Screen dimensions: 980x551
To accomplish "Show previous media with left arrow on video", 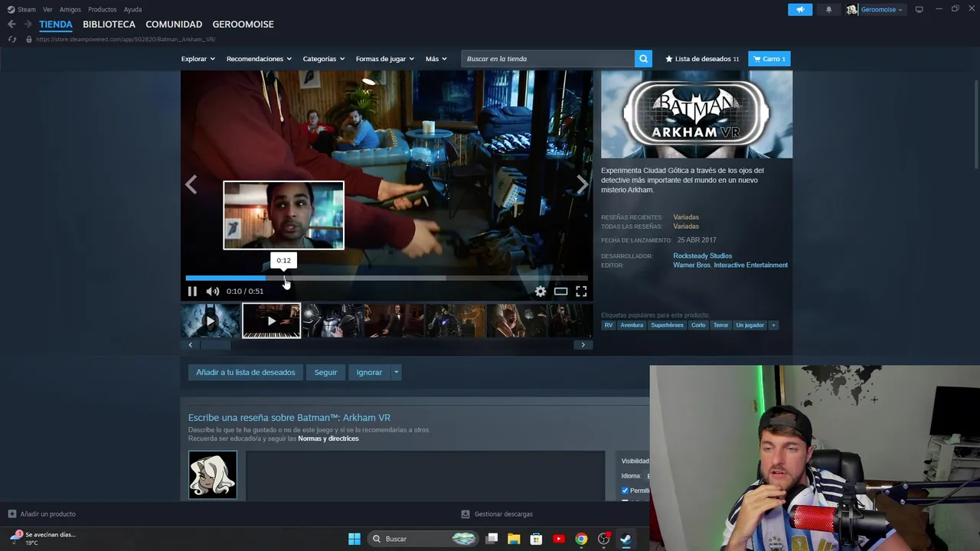I will click(191, 184).
